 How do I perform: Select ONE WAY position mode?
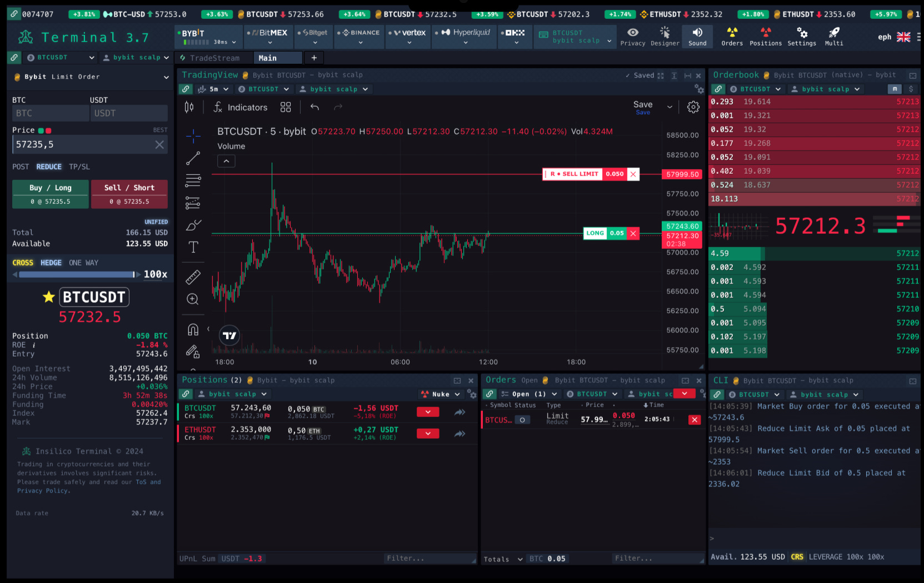(x=83, y=263)
